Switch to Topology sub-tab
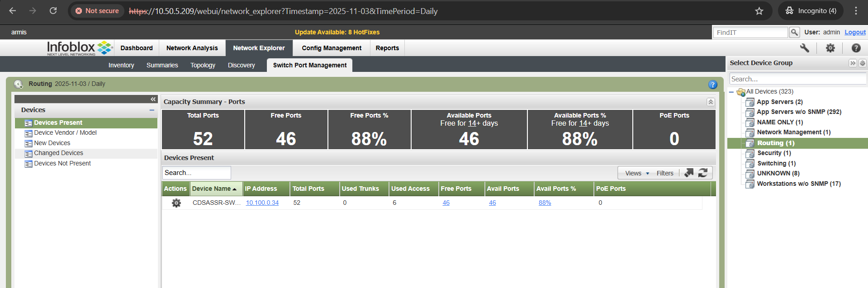Image resolution: width=868 pixels, height=288 pixels. (203, 65)
